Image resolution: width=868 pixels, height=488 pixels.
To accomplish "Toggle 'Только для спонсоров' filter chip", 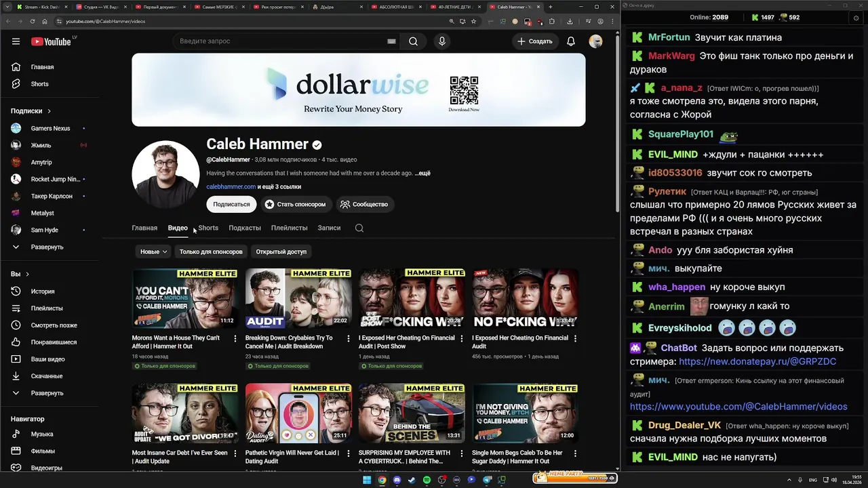I will point(211,251).
